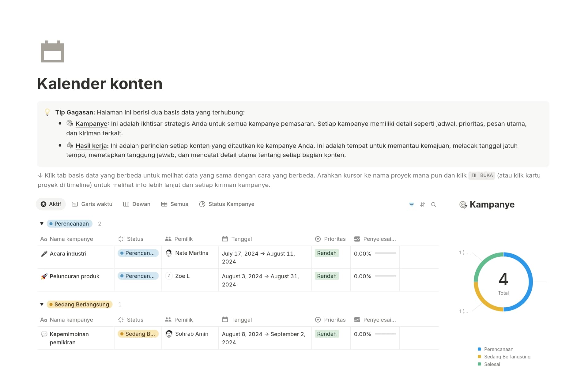The height and width of the screenshot is (367, 588).
Task: Click the rocket icon beside Peluncuran produk
Action: [44, 276]
